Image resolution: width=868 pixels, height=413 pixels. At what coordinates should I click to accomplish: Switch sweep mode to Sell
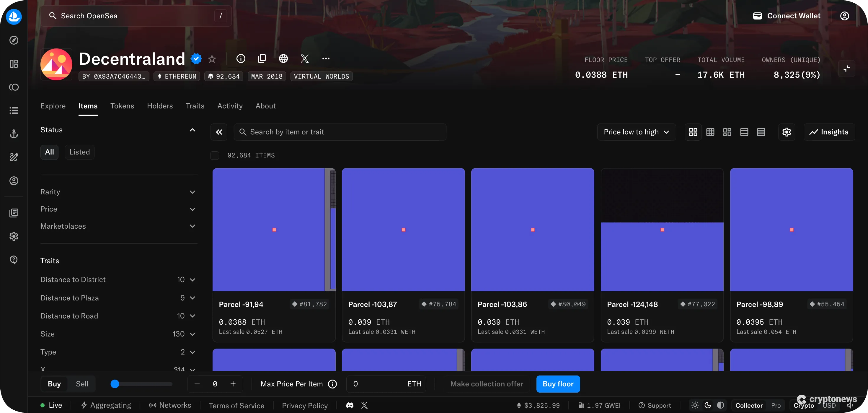pos(81,384)
